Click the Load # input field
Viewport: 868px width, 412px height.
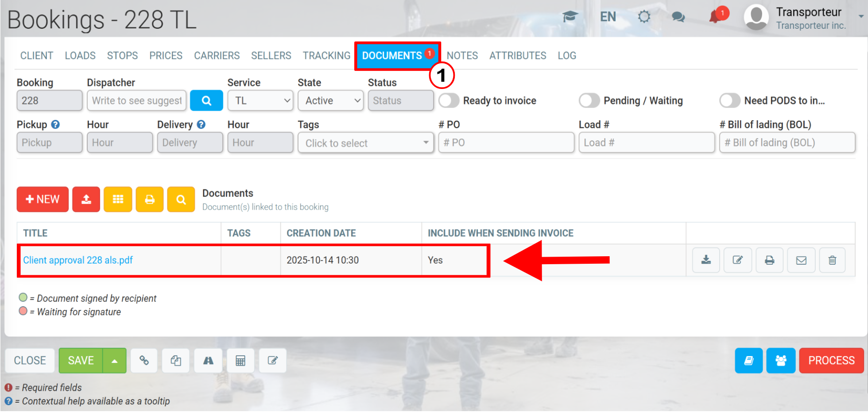(647, 142)
